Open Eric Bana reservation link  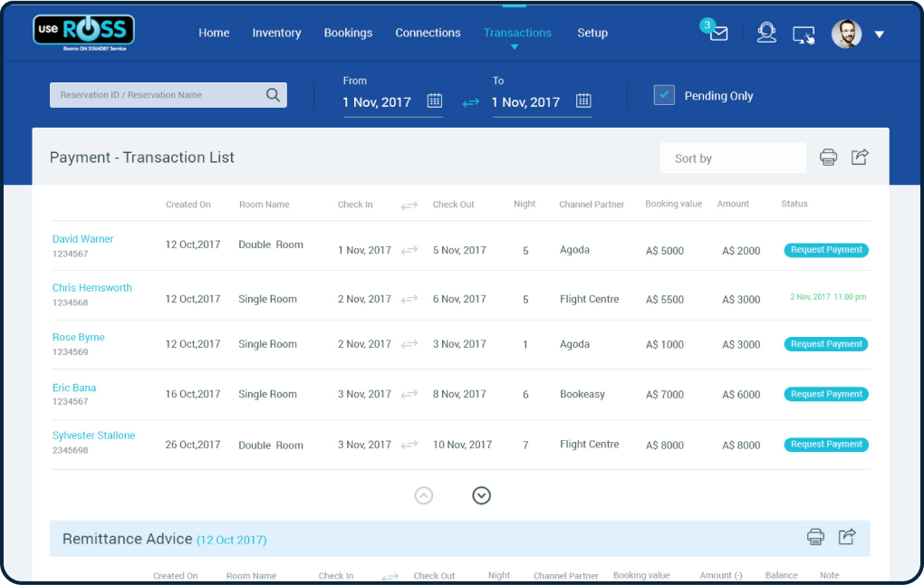(74, 388)
